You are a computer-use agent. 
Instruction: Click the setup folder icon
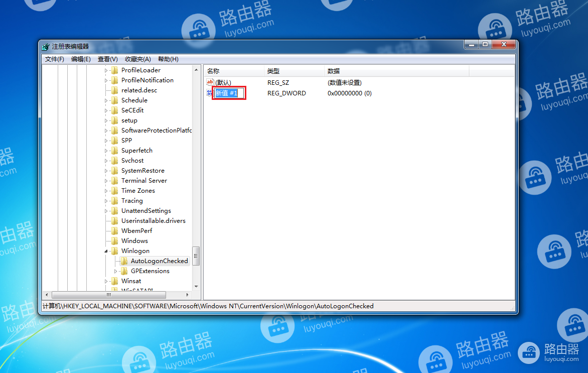[115, 120]
